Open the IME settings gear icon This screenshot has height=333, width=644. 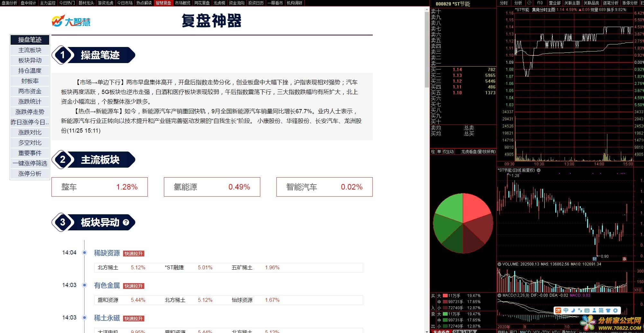coord(615,310)
